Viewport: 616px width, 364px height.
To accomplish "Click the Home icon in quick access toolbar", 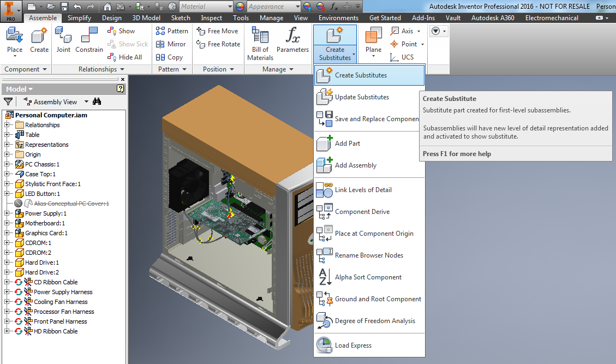I will (107, 7).
